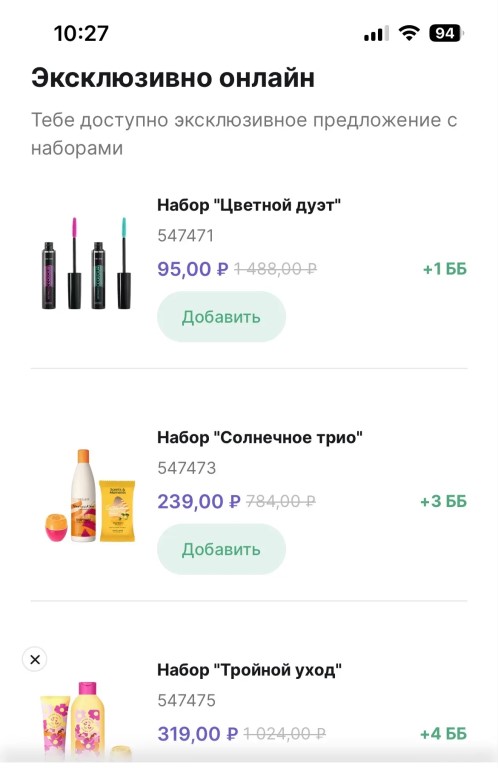Open the mascara duo product image

click(x=87, y=263)
